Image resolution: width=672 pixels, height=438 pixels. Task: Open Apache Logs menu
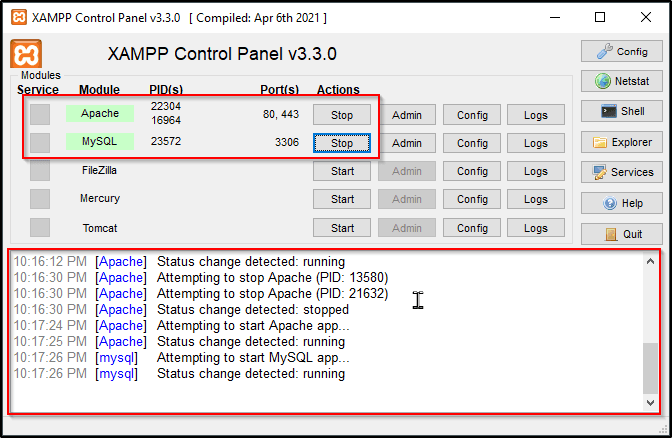pos(536,115)
